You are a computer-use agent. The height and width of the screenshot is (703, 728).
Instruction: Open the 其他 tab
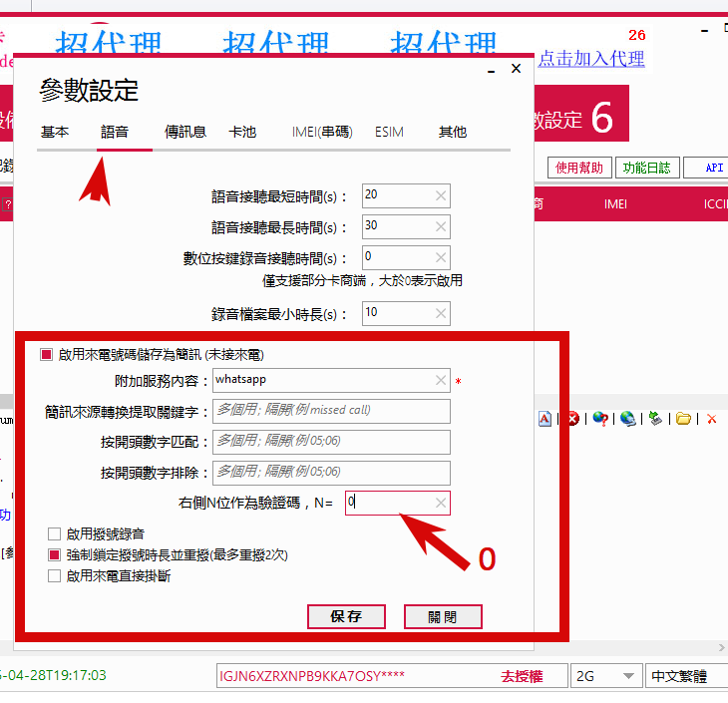[453, 133]
